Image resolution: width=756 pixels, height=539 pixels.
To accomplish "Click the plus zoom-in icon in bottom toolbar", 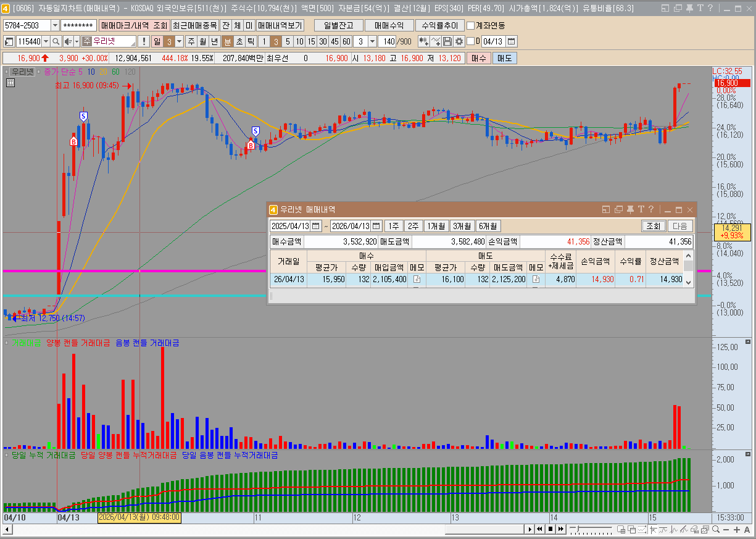I will coord(737,529).
